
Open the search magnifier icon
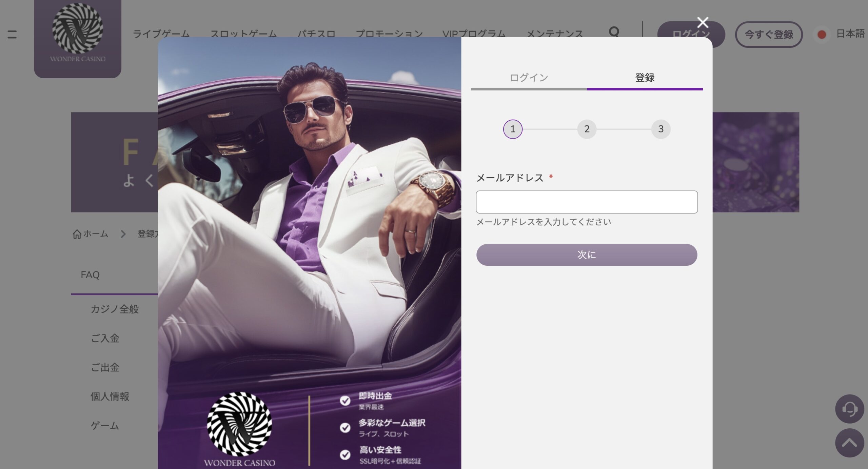click(614, 33)
